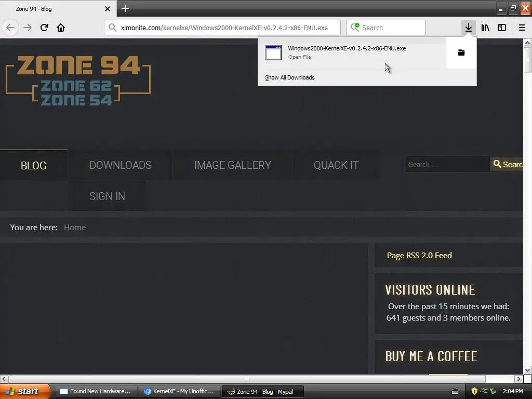Open the Downloads toolbar button
532x399 pixels.
click(x=468, y=28)
